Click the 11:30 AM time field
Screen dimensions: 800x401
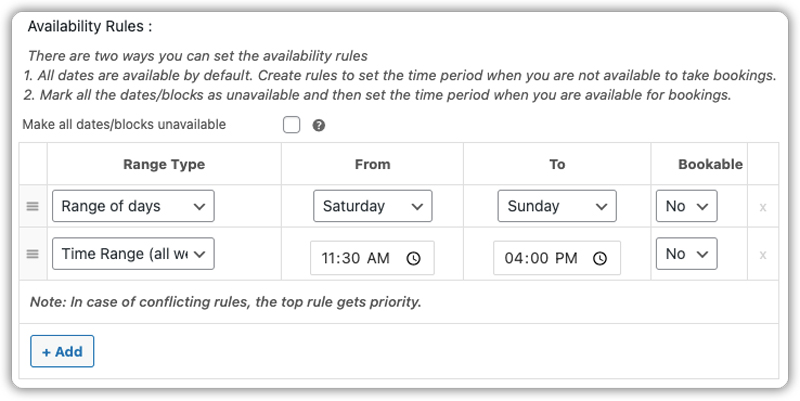pos(372,258)
